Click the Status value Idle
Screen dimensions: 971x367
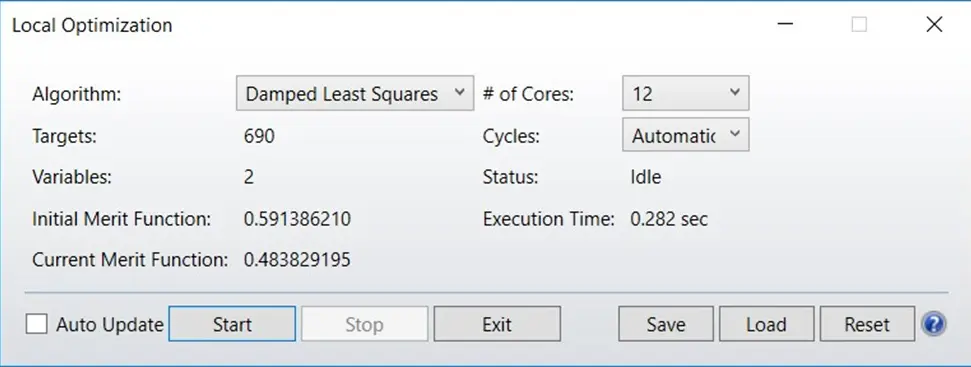[646, 178]
